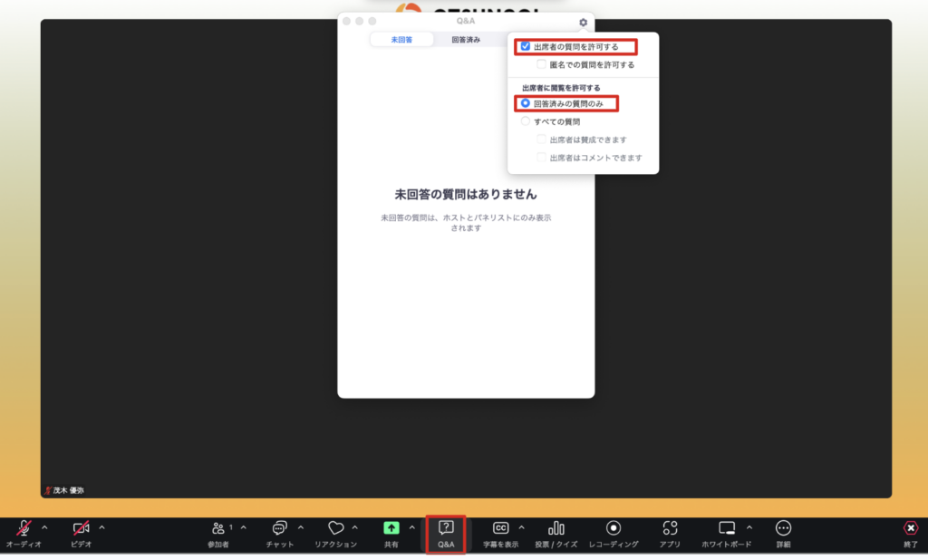
Task: Open the 参加者 participants panel
Action: tap(218, 529)
